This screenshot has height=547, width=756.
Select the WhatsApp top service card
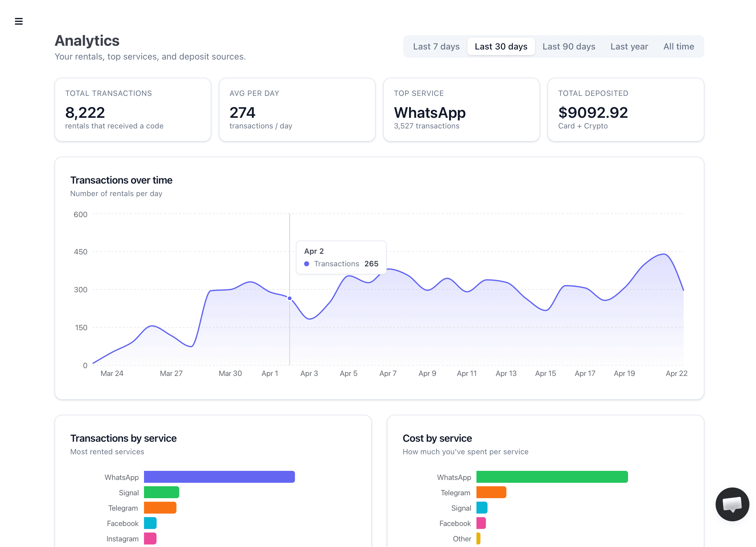tap(461, 109)
